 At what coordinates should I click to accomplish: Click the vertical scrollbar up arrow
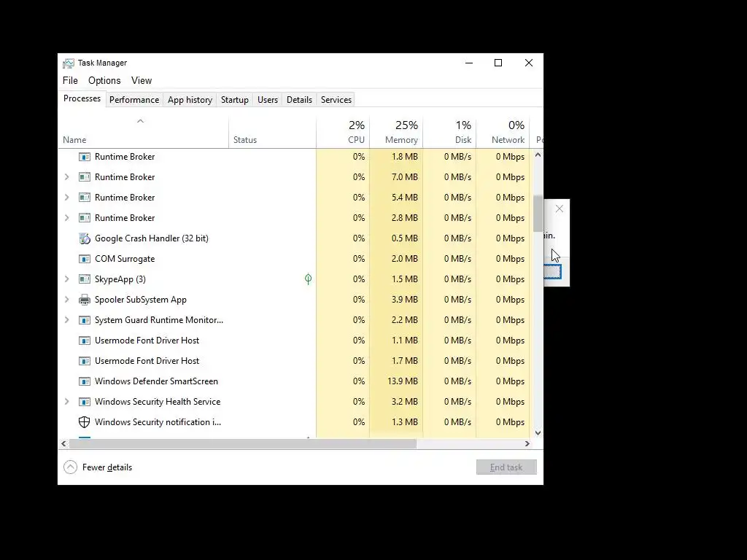538,155
